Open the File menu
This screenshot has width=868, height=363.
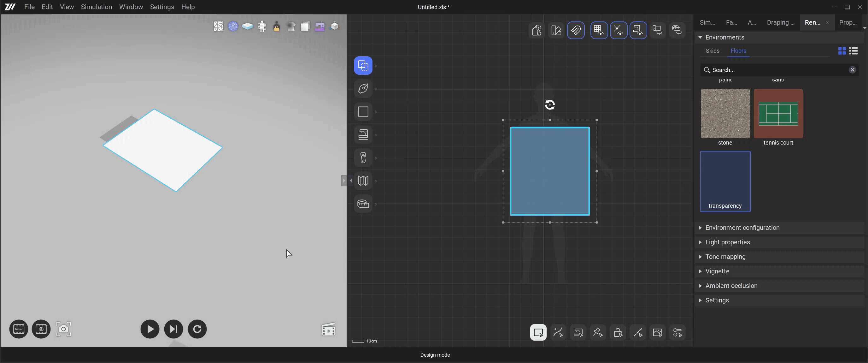tap(29, 7)
